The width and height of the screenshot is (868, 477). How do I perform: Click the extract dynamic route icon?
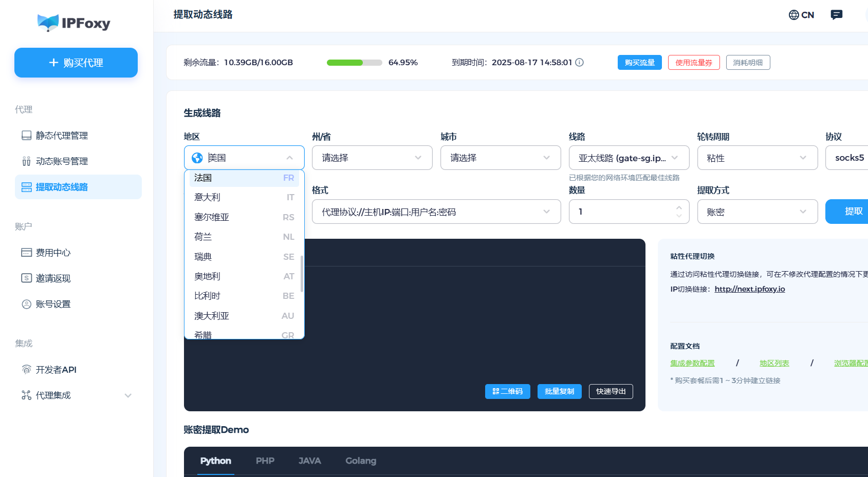[26, 187]
